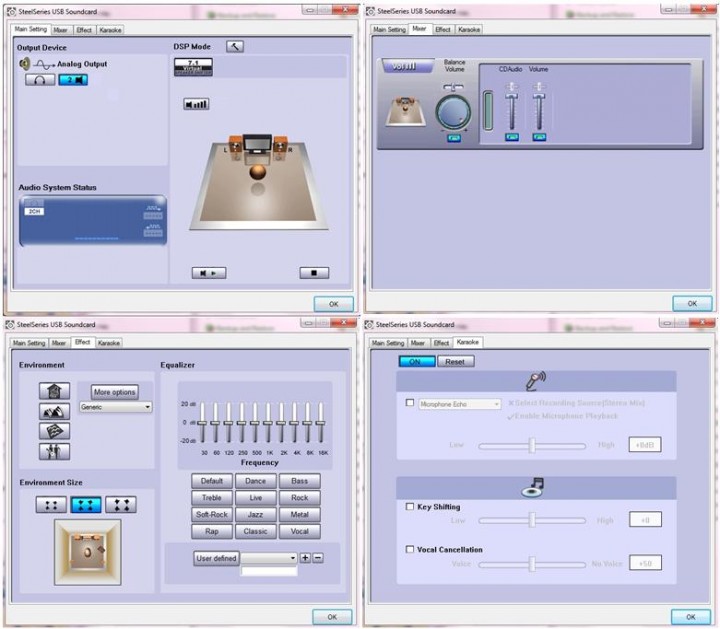This screenshot has width=720, height=629.
Task: Open the user defined preset dropdown
Action: [x=269, y=558]
